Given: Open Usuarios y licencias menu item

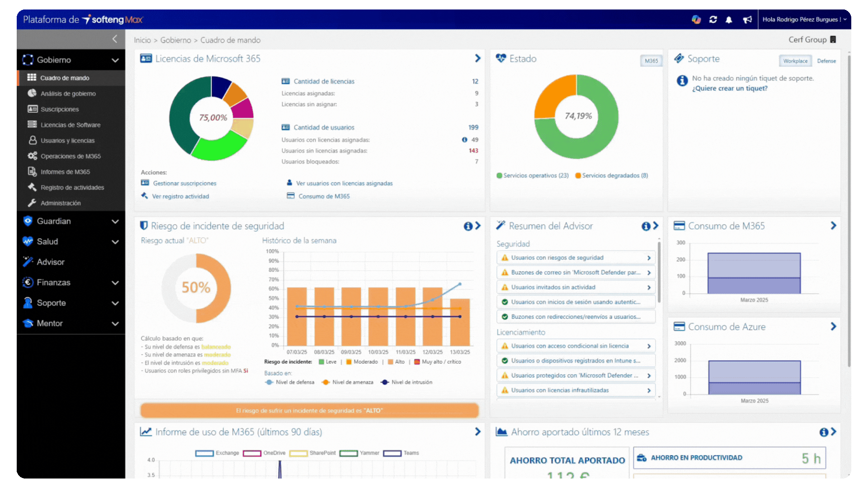Looking at the screenshot, I should pos(67,141).
